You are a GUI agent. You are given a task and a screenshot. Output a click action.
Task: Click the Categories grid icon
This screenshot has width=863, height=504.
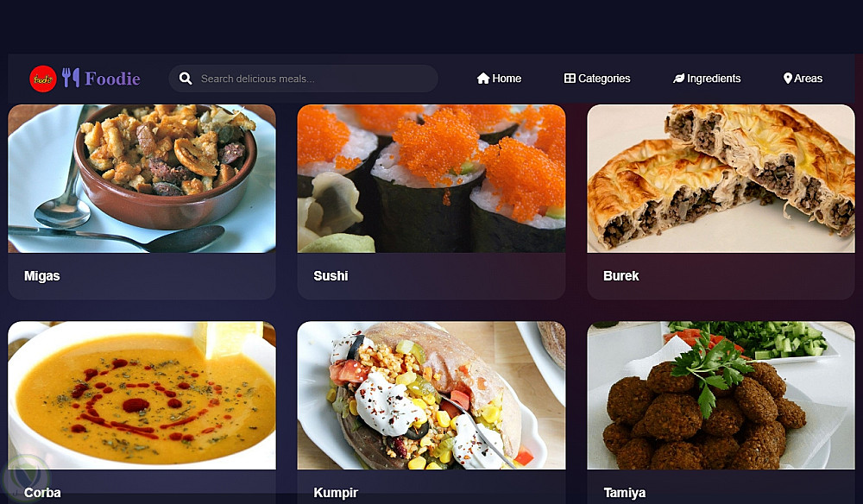[570, 79]
